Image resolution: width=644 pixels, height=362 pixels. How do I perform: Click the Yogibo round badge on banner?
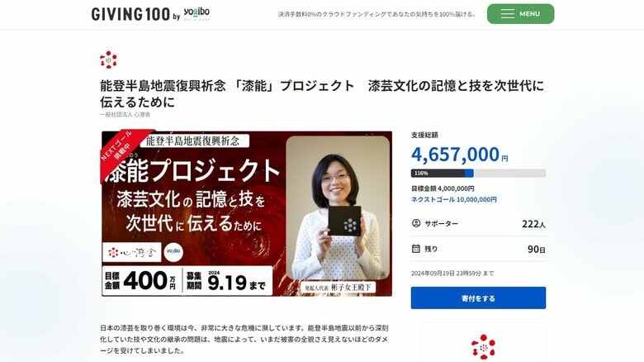173,252
